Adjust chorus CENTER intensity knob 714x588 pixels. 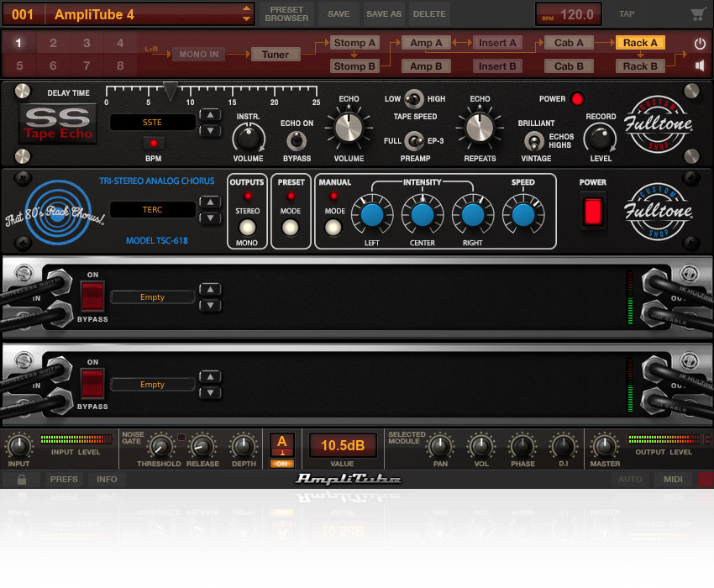(x=423, y=215)
